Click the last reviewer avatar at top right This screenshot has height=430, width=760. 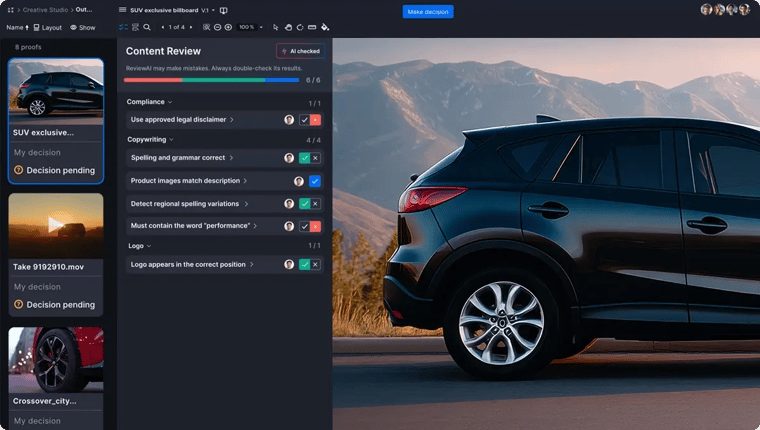click(x=744, y=10)
